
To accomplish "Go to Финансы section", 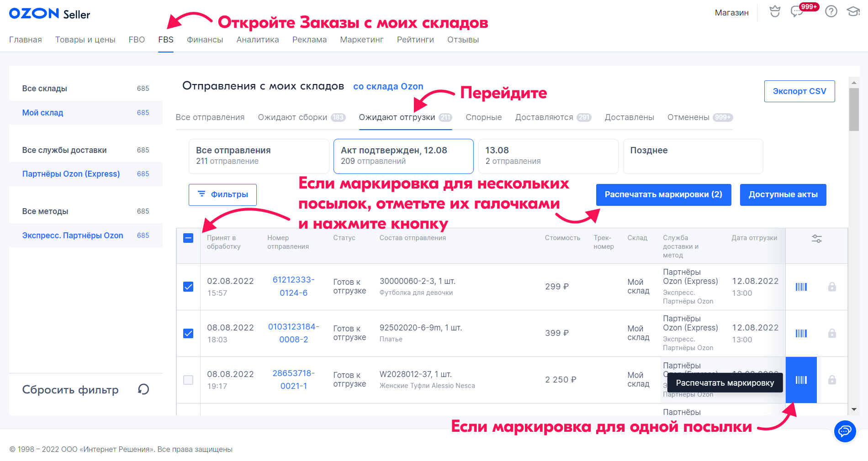I will coord(205,40).
